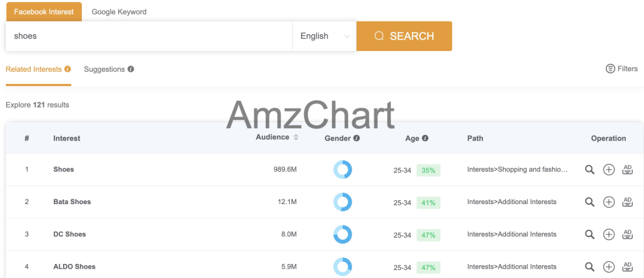Click the gender donut chart for ALDO Shoes
The width and height of the screenshot is (644, 278).
[343, 267]
